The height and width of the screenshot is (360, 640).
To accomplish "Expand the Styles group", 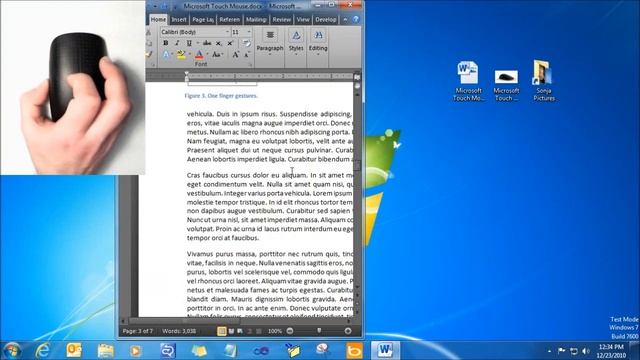I will pyautogui.click(x=296, y=42).
